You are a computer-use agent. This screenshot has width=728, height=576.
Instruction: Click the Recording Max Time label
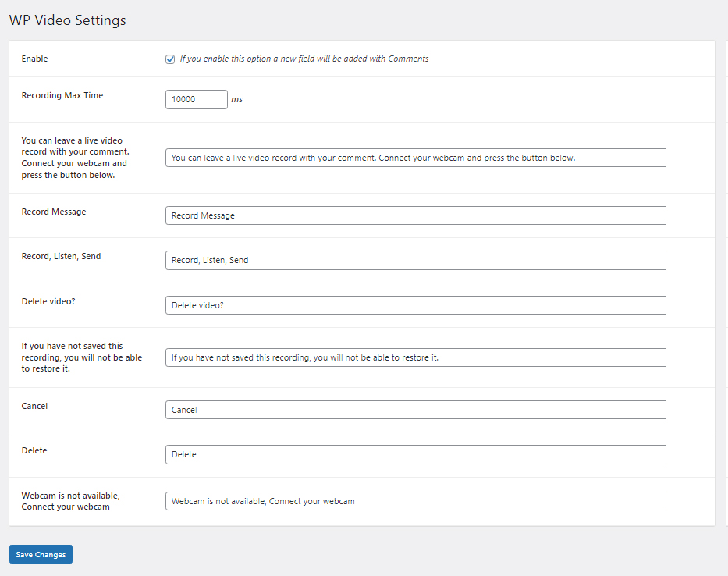[x=62, y=96]
